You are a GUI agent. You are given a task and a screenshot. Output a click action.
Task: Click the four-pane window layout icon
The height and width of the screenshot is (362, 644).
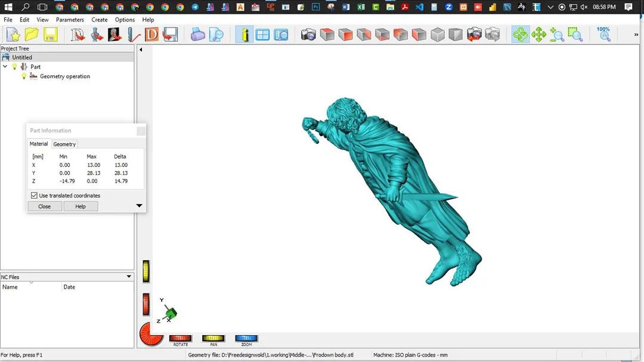point(262,35)
